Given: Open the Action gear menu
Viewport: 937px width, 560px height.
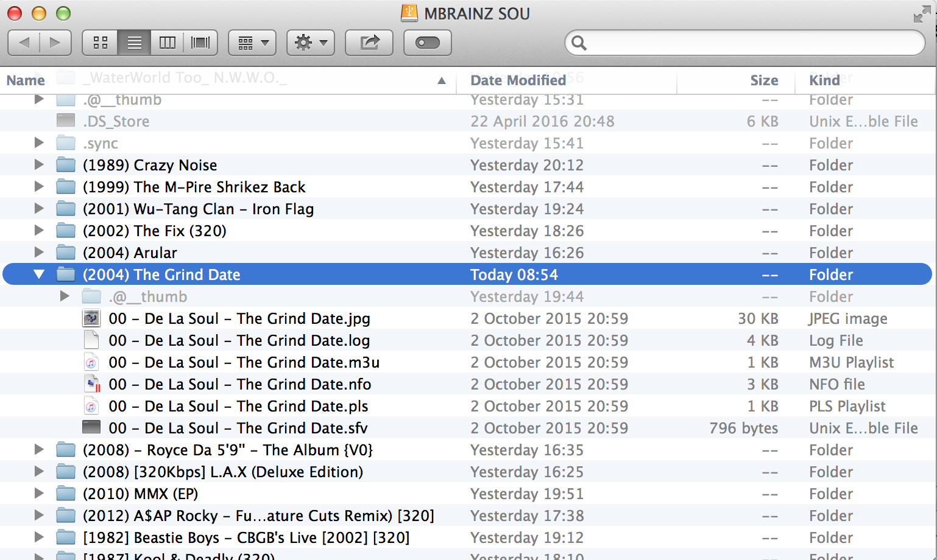Looking at the screenshot, I should click(311, 43).
